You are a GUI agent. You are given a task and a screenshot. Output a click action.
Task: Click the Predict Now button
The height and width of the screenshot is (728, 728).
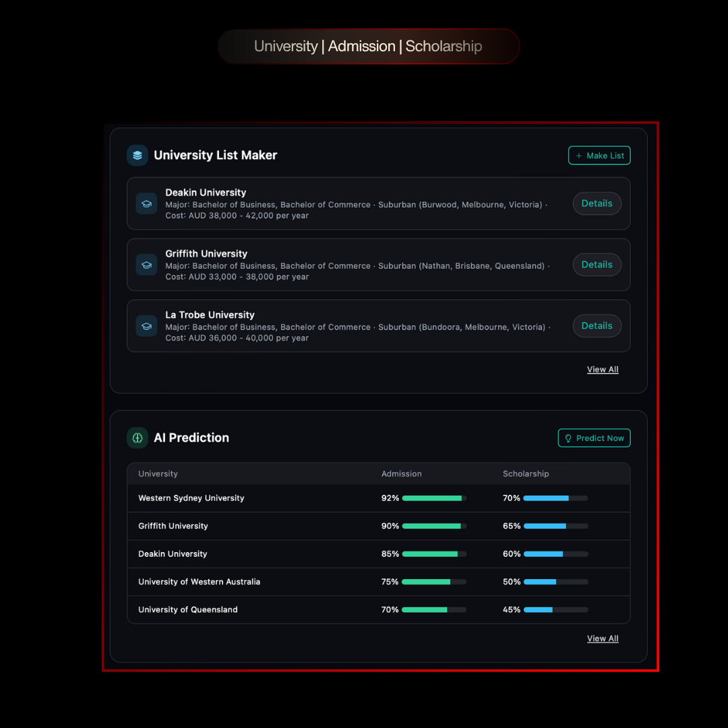(x=594, y=438)
